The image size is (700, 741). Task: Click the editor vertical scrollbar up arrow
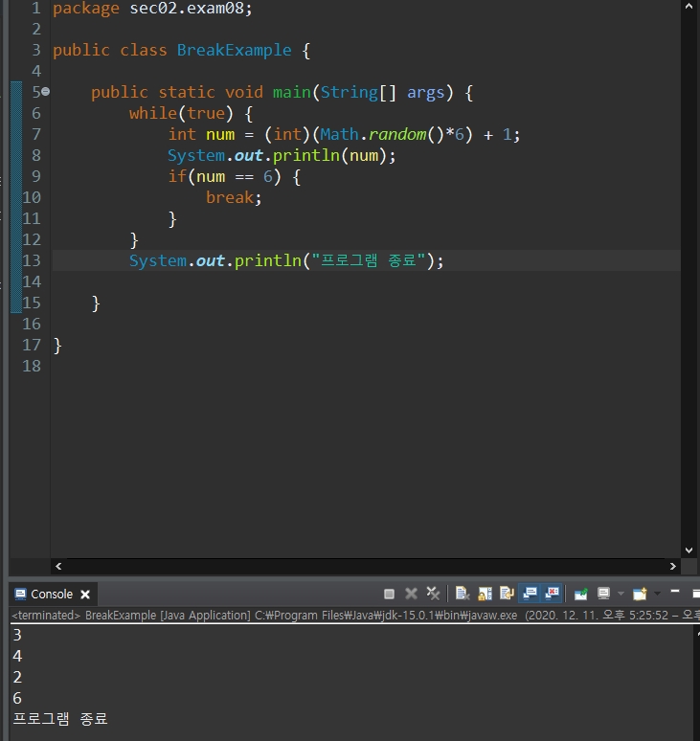[x=689, y=7]
